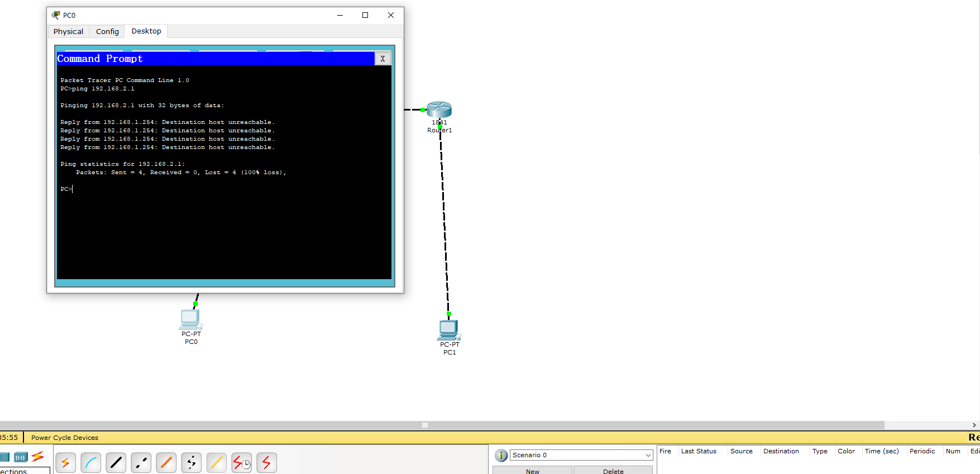Choose the light blue console cable

90,462
